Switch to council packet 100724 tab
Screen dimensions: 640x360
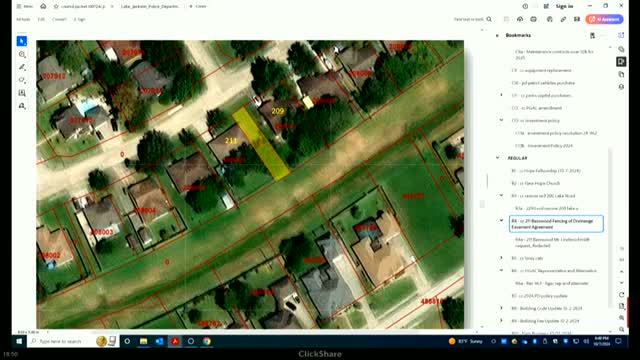[x=83, y=7]
